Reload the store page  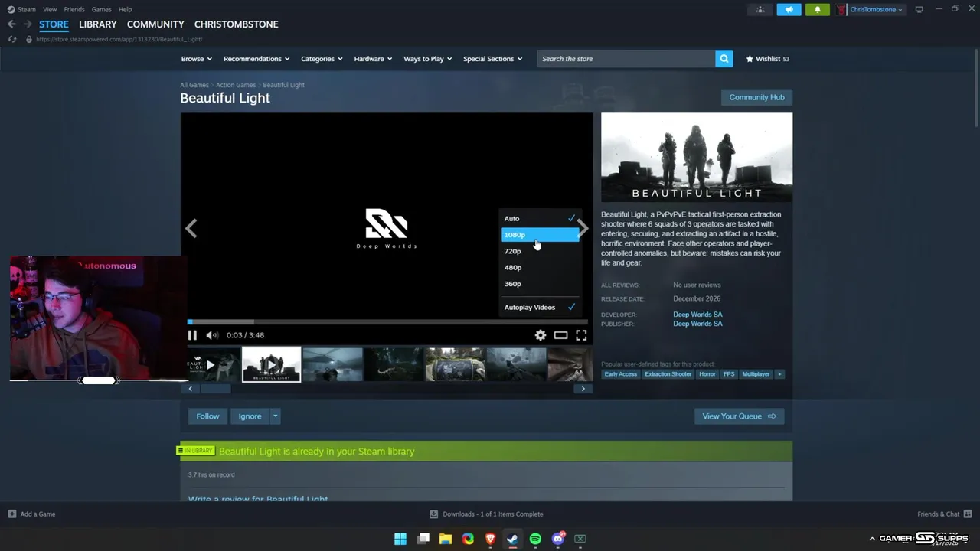click(11, 39)
